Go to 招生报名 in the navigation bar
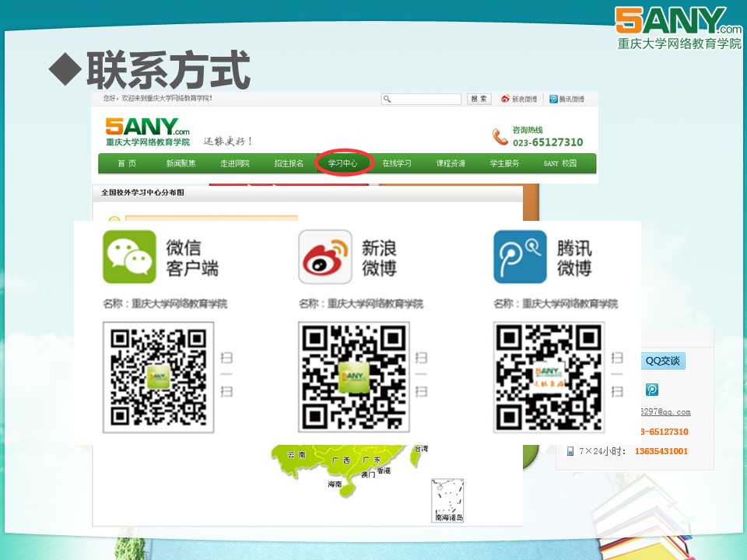The width and height of the screenshot is (747, 560). pyautogui.click(x=289, y=163)
